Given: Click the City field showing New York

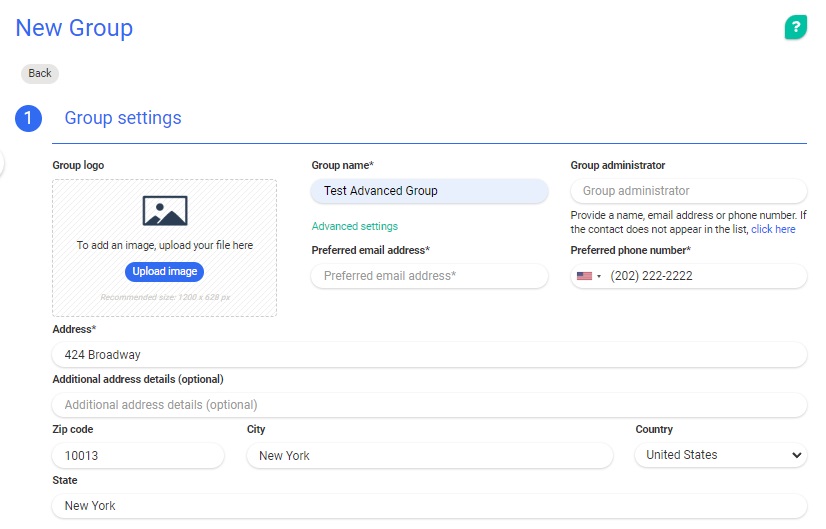Looking at the screenshot, I should click(x=429, y=456).
